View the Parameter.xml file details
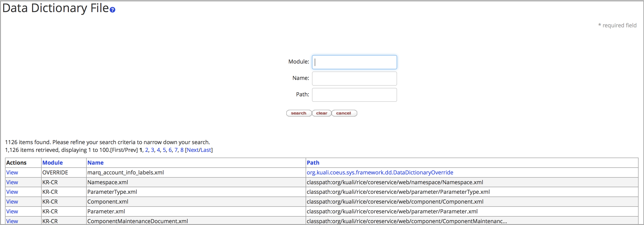 tap(12, 212)
